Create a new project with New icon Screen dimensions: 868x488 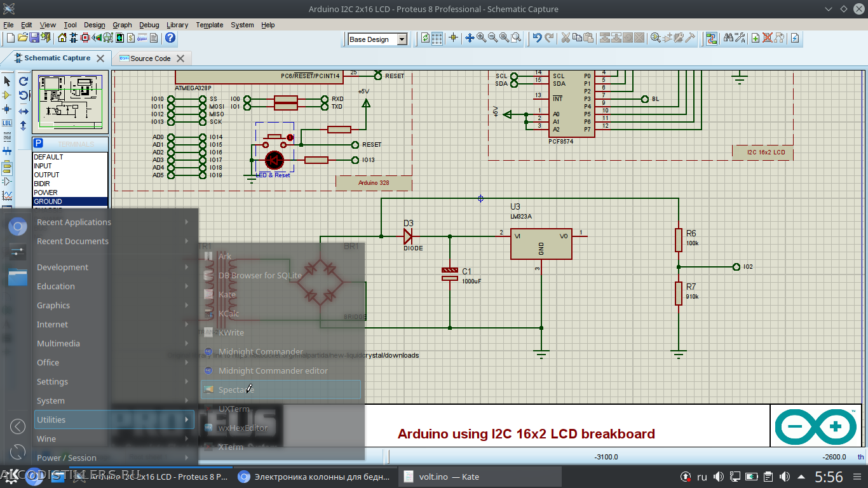coord(11,38)
